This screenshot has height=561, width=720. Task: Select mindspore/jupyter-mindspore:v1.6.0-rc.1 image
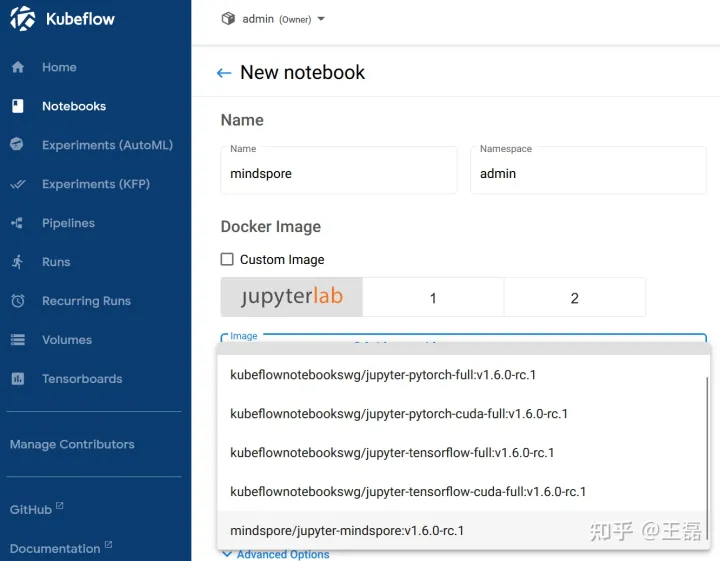click(461, 530)
